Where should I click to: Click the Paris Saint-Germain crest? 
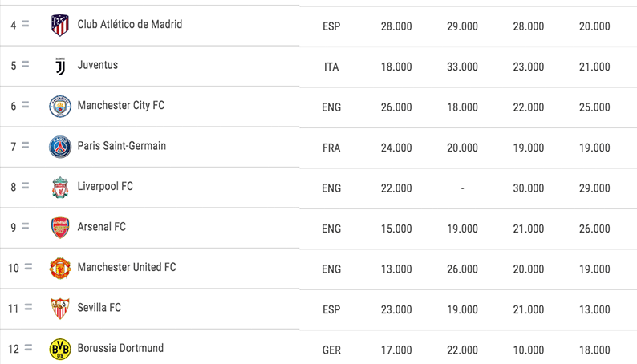[x=60, y=147]
